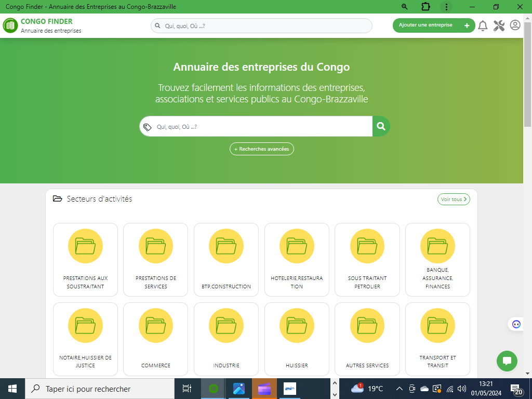
Task: Click the green search magnifier button
Action: (381, 126)
